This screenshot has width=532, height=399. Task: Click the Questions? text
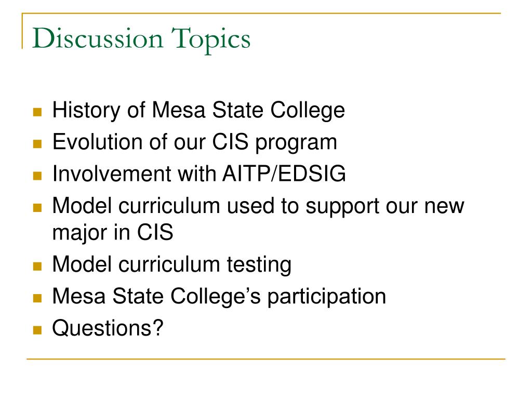click(x=108, y=328)
